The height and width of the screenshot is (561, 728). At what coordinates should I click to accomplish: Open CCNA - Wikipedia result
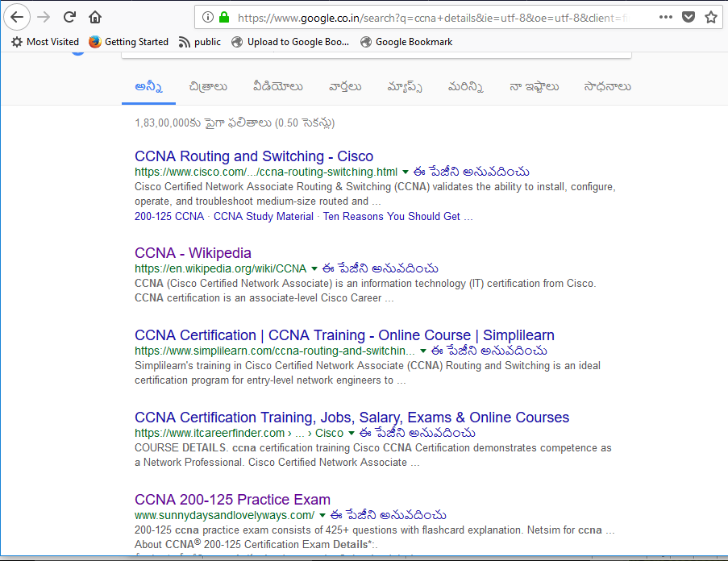[193, 253]
